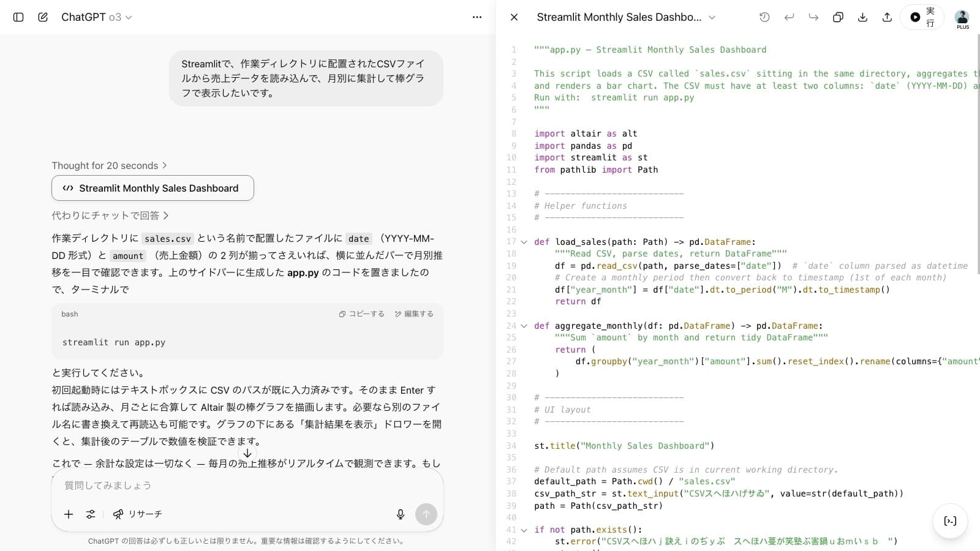Undo the last canvas edit

click(789, 17)
